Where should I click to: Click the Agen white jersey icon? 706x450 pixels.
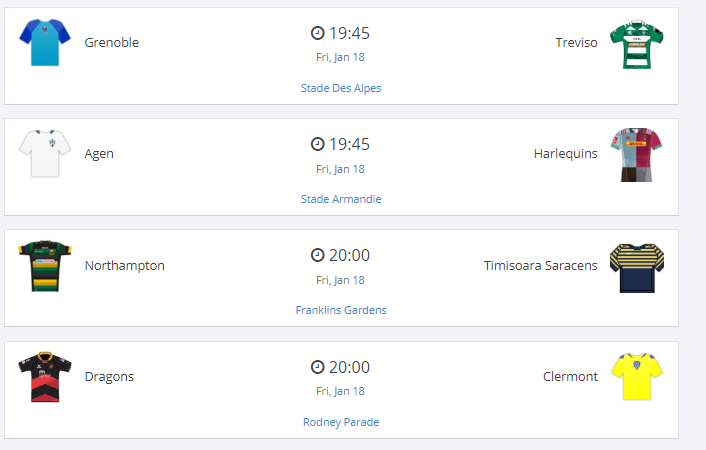click(x=44, y=153)
